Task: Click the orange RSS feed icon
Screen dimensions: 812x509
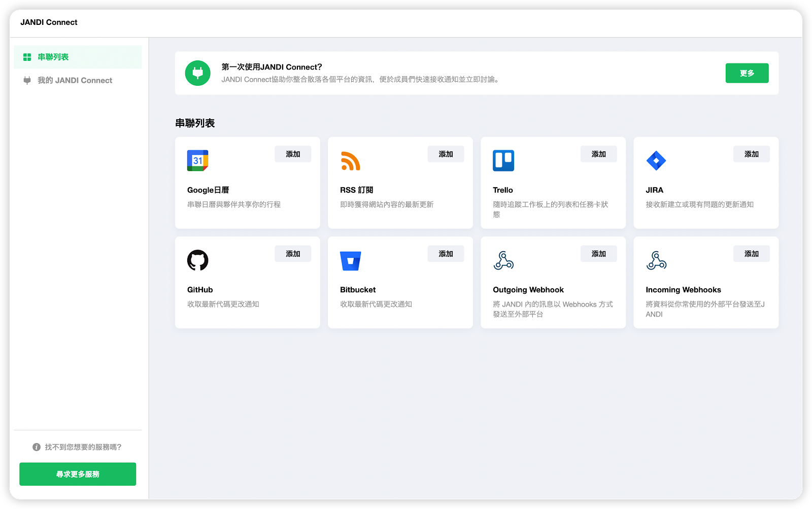Action: click(351, 161)
